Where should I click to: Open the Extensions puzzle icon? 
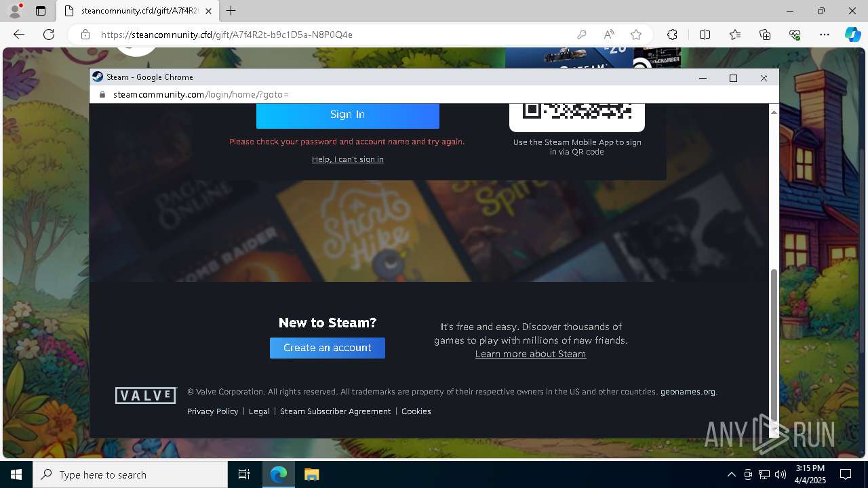click(672, 35)
